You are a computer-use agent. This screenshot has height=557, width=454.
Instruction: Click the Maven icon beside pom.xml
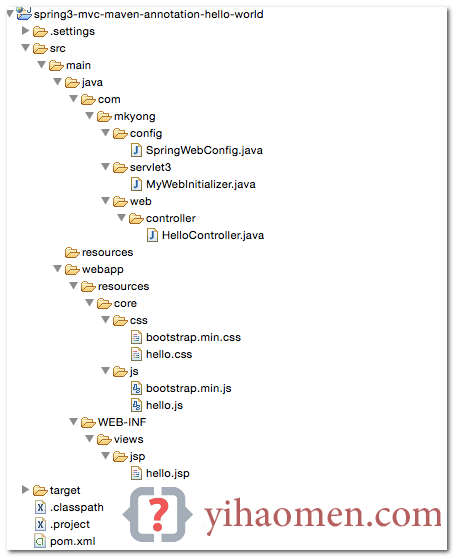40,541
